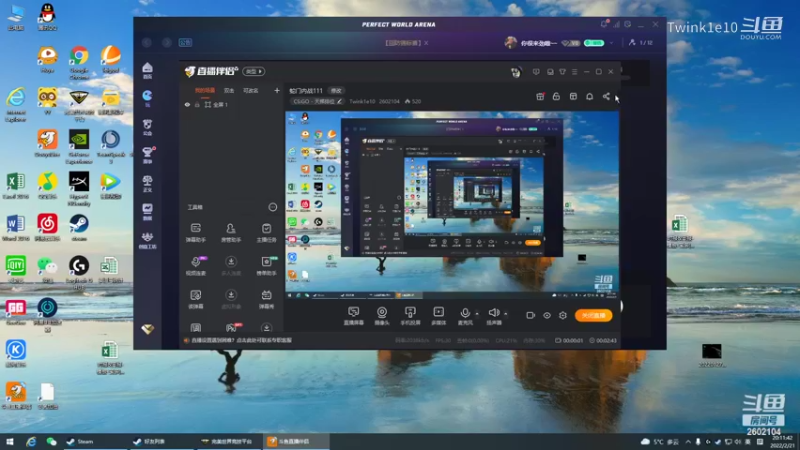Viewport: 800px width, 450px height.
Task: Click the player avatar in Perfect World header
Action: click(x=511, y=43)
